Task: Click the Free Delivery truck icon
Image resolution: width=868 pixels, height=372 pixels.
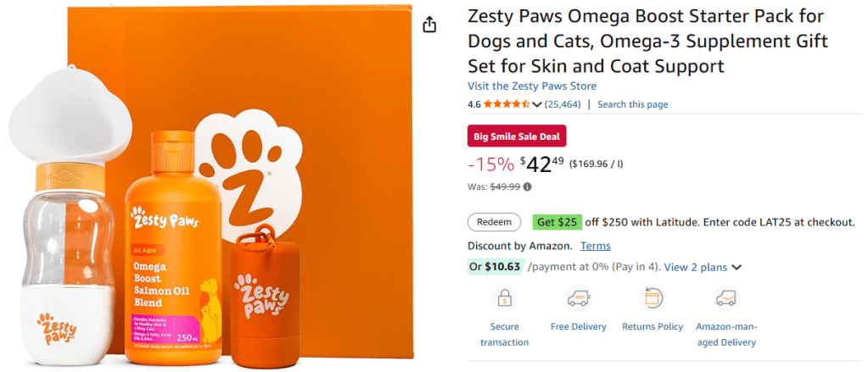Action: pyautogui.click(x=578, y=298)
